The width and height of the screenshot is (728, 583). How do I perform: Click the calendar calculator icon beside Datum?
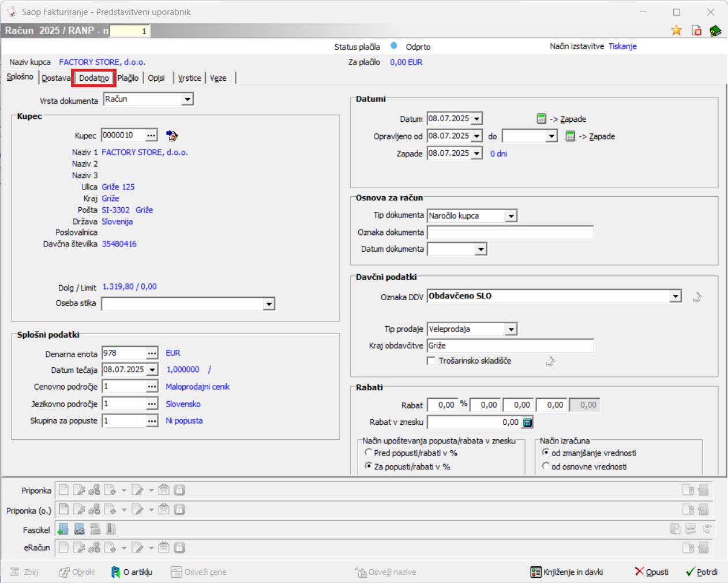pos(541,118)
